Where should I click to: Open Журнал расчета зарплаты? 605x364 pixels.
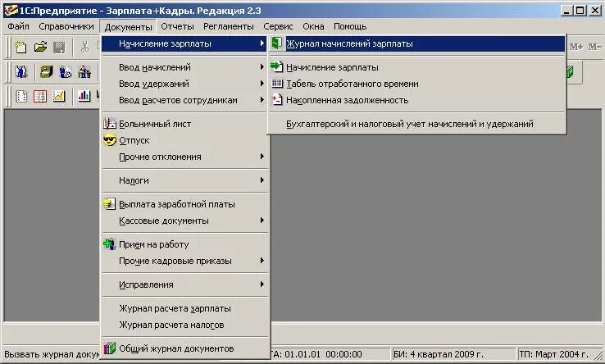[x=184, y=308]
